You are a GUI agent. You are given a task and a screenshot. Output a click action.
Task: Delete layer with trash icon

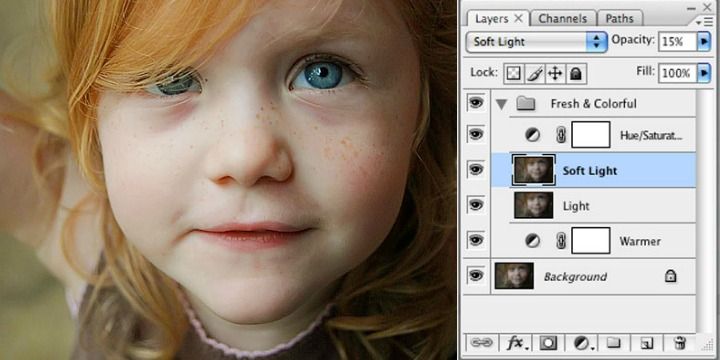680,343
